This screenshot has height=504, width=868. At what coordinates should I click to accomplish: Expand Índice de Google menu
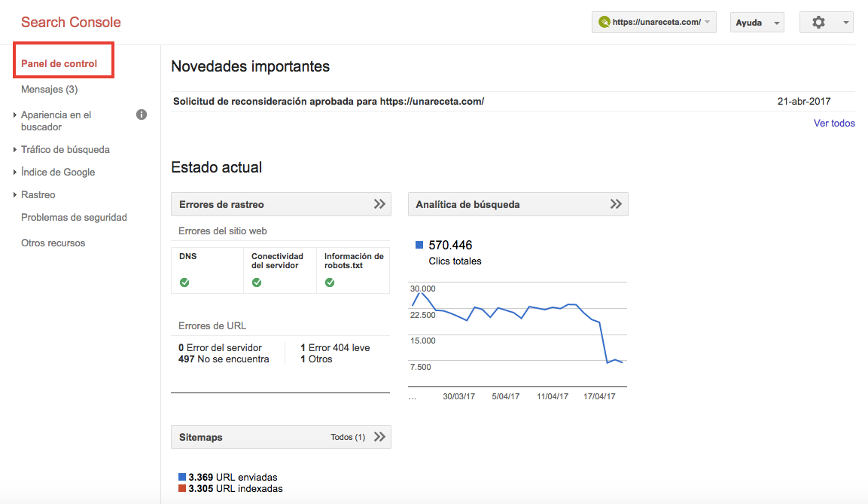pyautogui.click(x=58, y=172)
